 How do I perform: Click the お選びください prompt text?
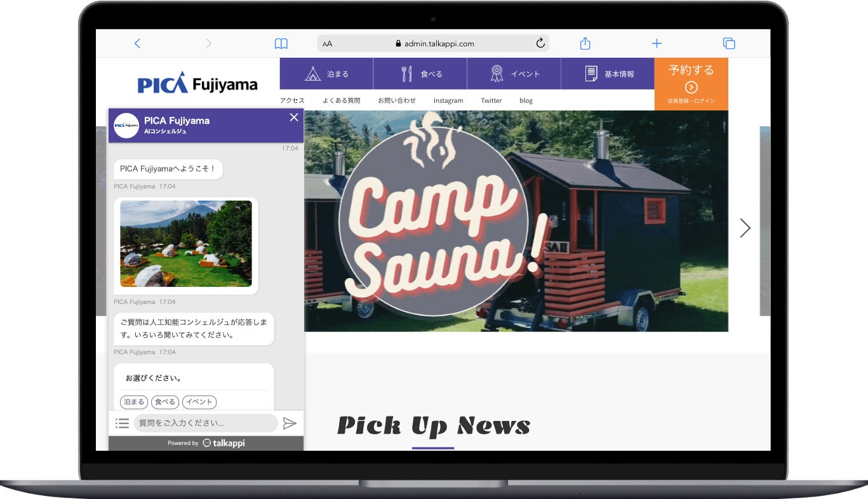[x=154, y=378]
